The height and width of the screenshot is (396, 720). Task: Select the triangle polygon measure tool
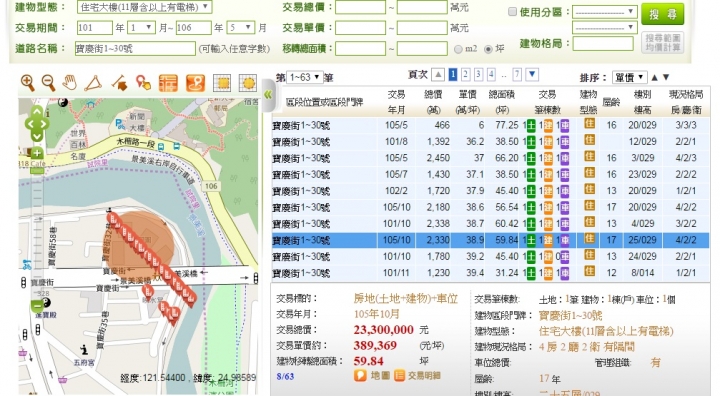tap(93, 83)
